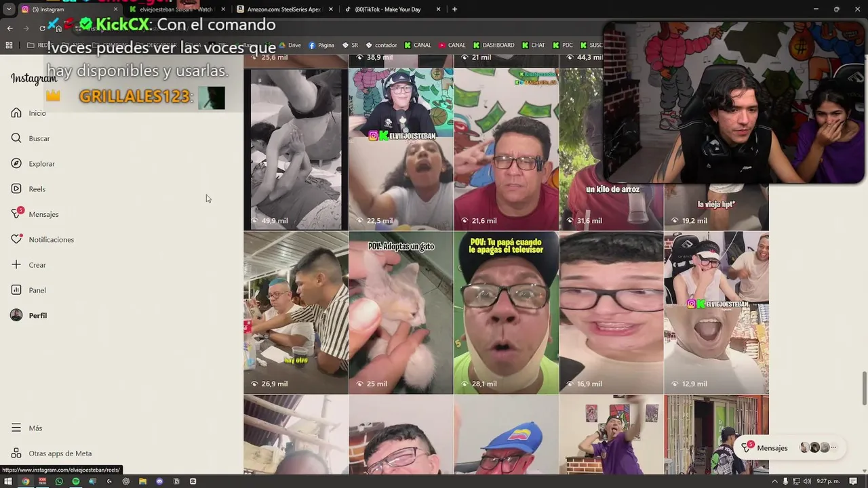Click the page vertical scrollbar thumb
This screenshot has height=488, width=868.
click(x=864, y=389)
